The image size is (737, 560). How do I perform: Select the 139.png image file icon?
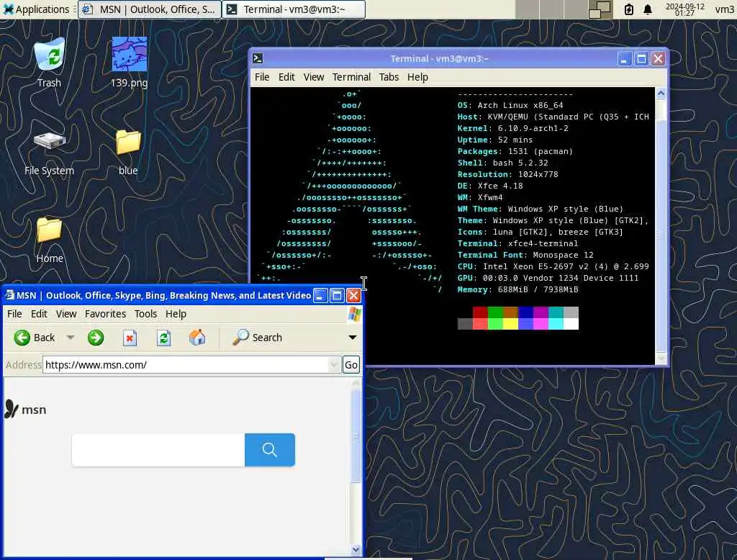click(130, 62)
